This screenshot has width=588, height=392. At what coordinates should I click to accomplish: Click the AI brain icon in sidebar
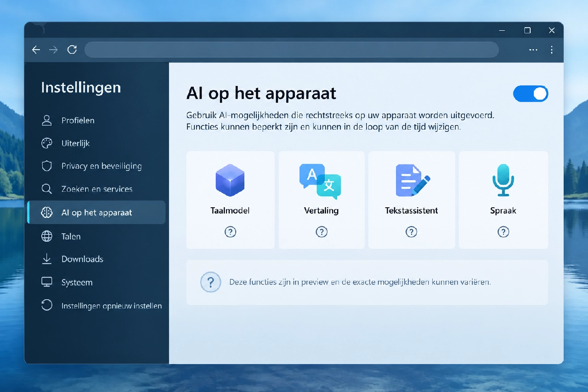(x=47, y=212)
